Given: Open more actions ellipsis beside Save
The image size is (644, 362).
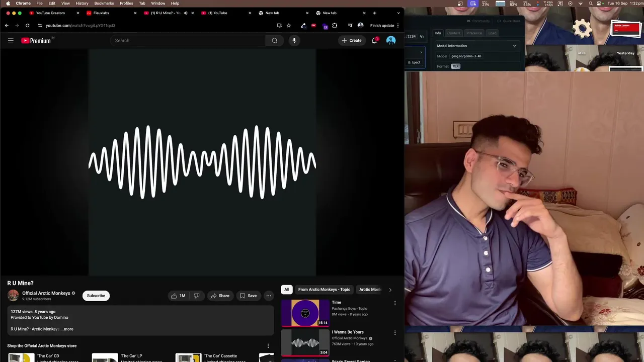Looking at the screenshot, I should click(269, 296).
